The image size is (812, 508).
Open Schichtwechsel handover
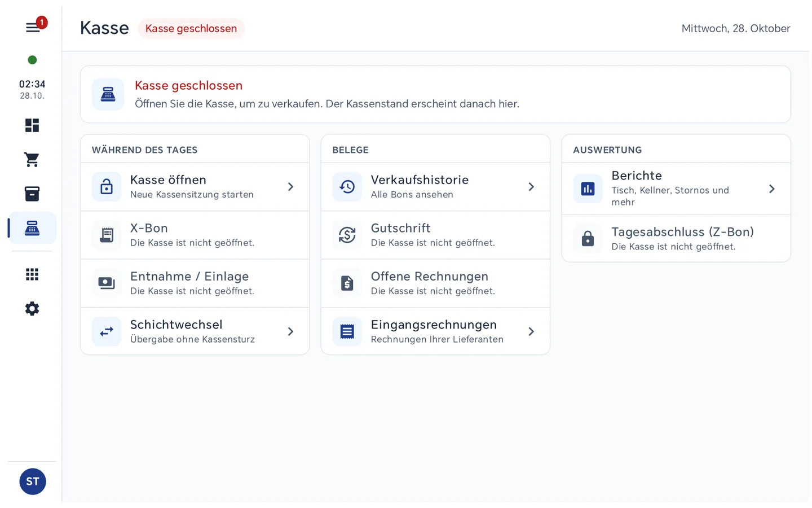(195, 331)
